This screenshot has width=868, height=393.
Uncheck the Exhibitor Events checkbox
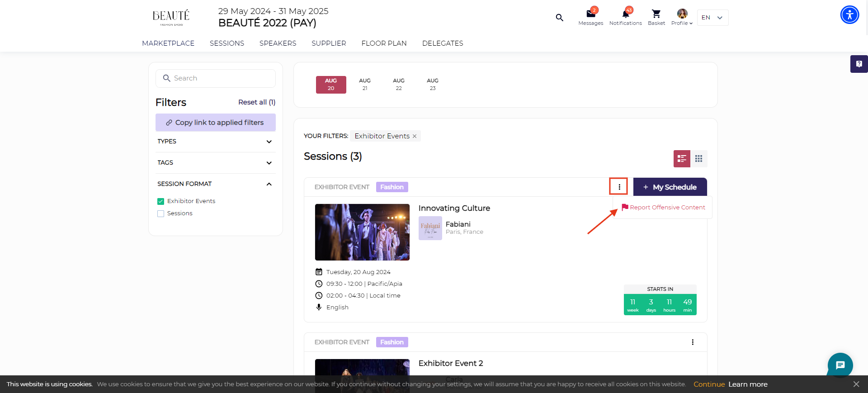click(160, 201)
